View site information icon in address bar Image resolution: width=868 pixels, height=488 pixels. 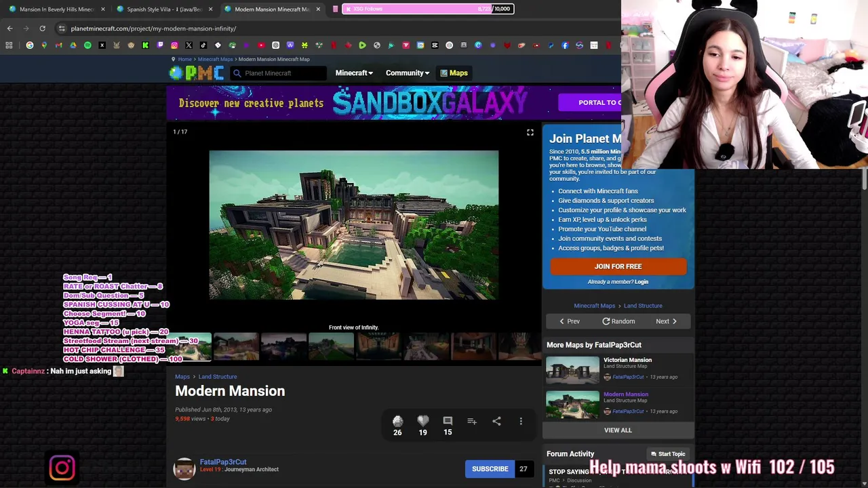pos(62,28)
